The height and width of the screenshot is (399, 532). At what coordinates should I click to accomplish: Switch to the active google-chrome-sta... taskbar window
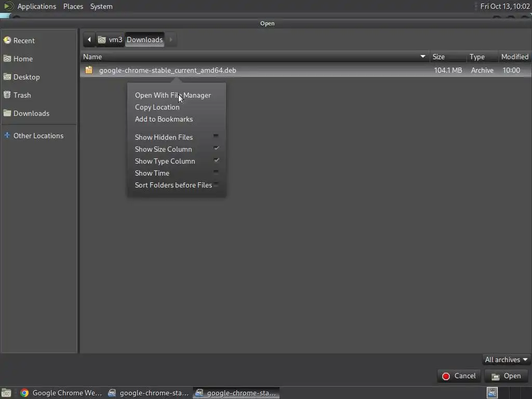(236, 393)
